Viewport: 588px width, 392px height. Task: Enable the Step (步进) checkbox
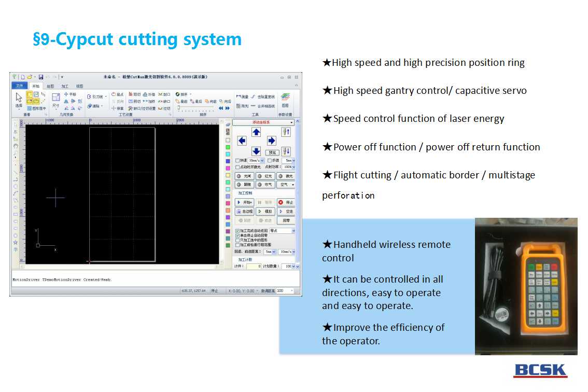(x=270, y=161)
